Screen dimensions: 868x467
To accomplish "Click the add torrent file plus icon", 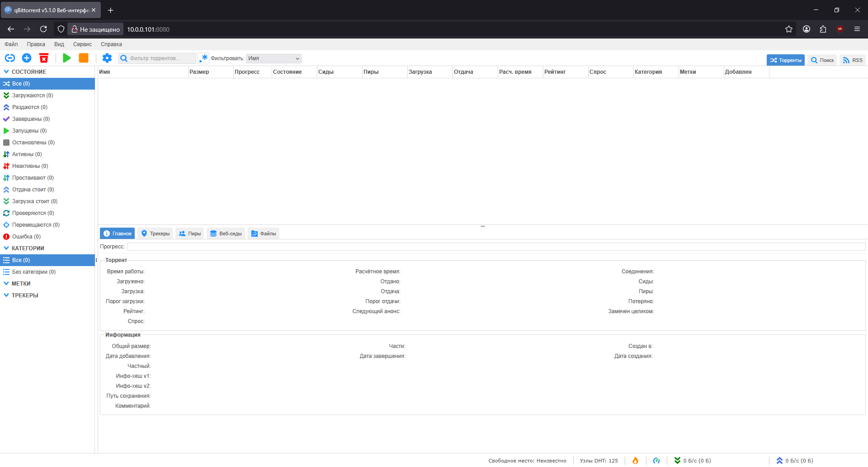I will [x=27, y=58].
